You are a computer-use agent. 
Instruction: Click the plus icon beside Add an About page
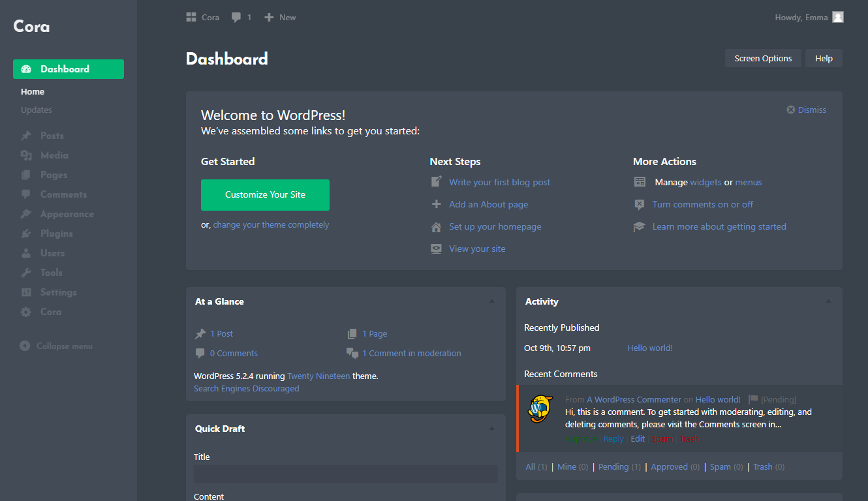point(437,204)
